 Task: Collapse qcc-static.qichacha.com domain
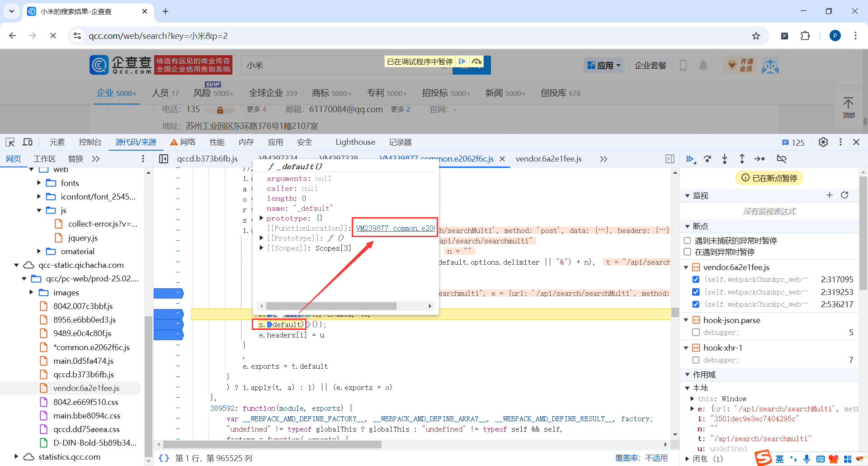[x=16, y=265]
